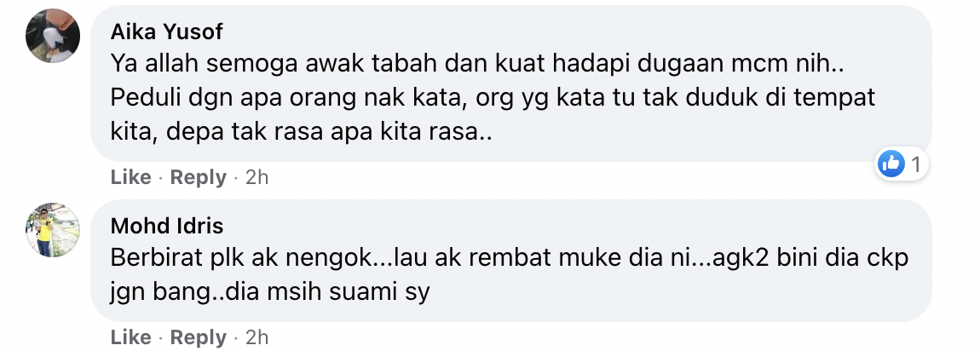Screen dimensions: 980x351
Task: Click the line "jgn bang..dia msih suami sy"
Action: tap(270, 291)
